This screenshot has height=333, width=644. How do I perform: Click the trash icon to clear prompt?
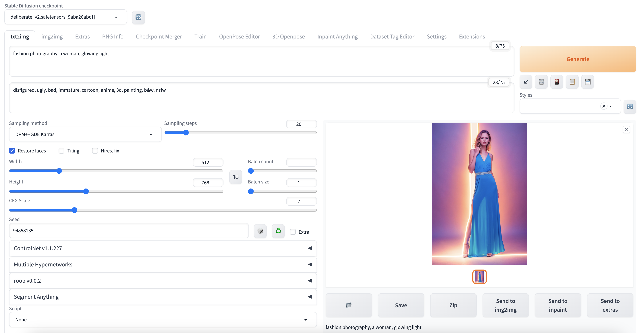click(x=541, y=82)
